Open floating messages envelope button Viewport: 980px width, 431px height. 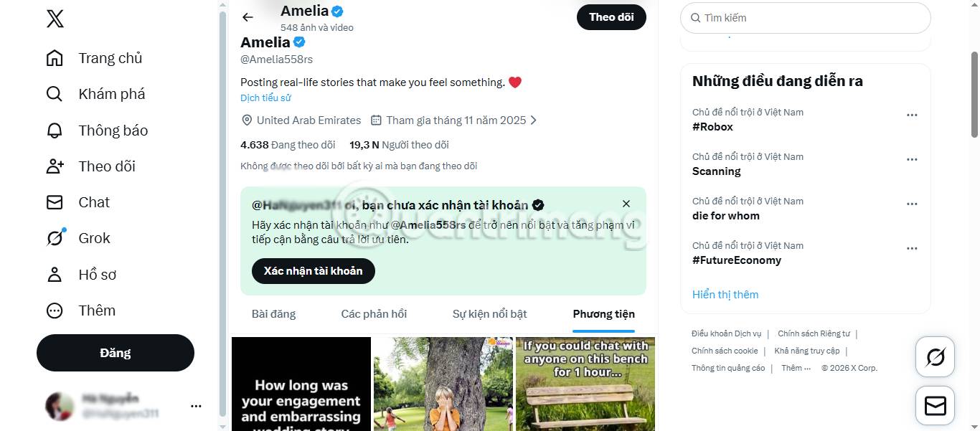935,406
